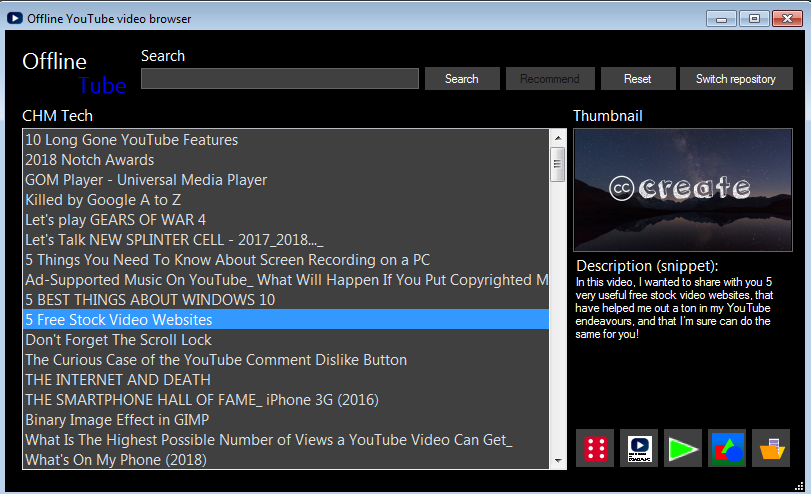Click the app icon in title bar

(15, 18)
